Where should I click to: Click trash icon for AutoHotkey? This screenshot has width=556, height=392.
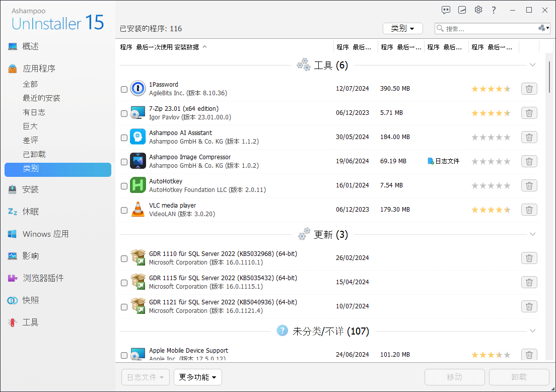[x=529, y=185]
